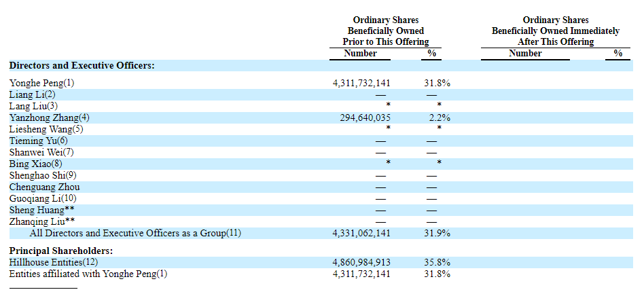644x292 pixels.
Task: Select the Bing Xiao(8) row label
Action: pos(35,164)
